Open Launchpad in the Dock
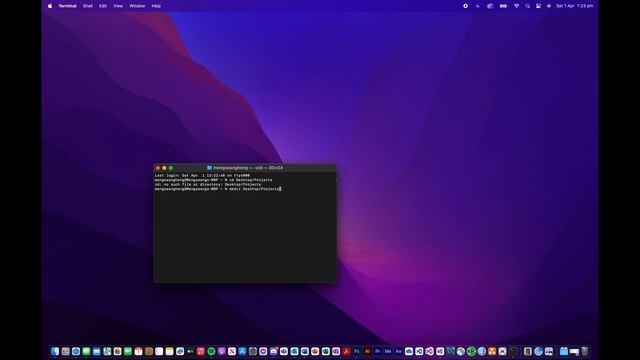640x360 pixels. point(65,351)
